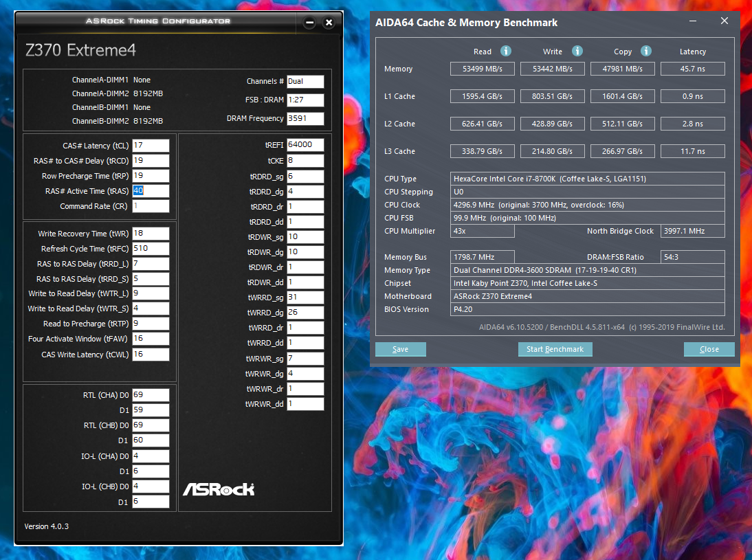Click the CPU Clock value 4296.9 MHz
Image resolution: width=752 pixels, height=560 pixels.
tap(588, 205)
